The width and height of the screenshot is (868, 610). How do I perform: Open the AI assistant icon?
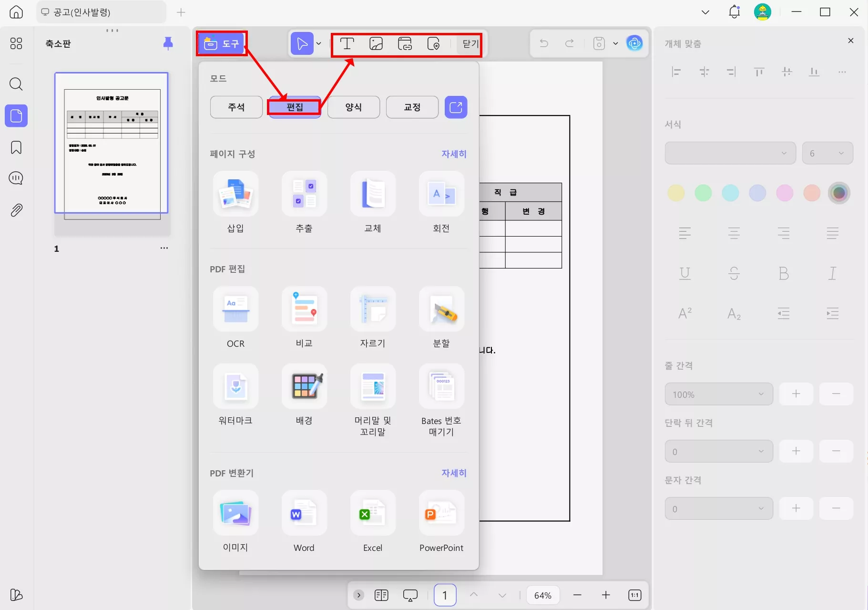634,43
